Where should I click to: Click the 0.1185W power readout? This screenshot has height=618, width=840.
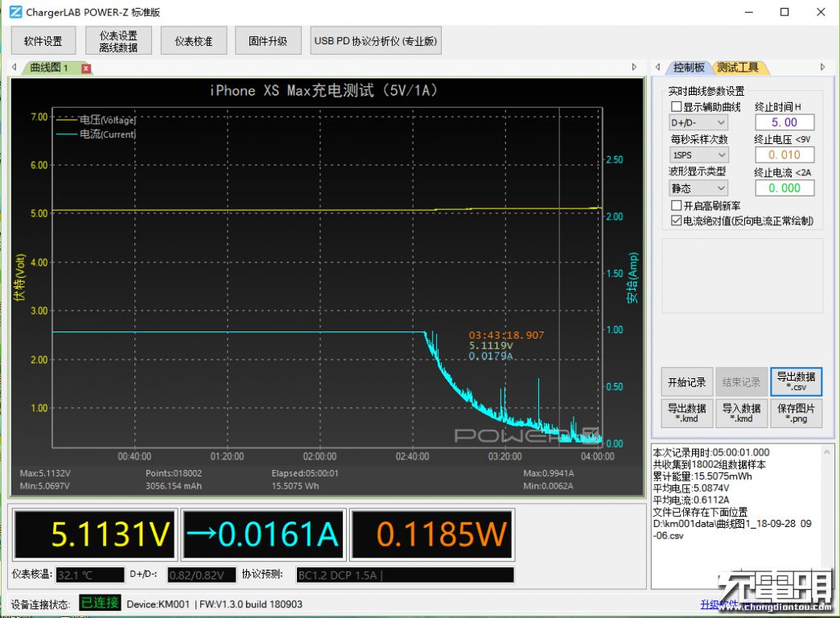coord(432,534)
